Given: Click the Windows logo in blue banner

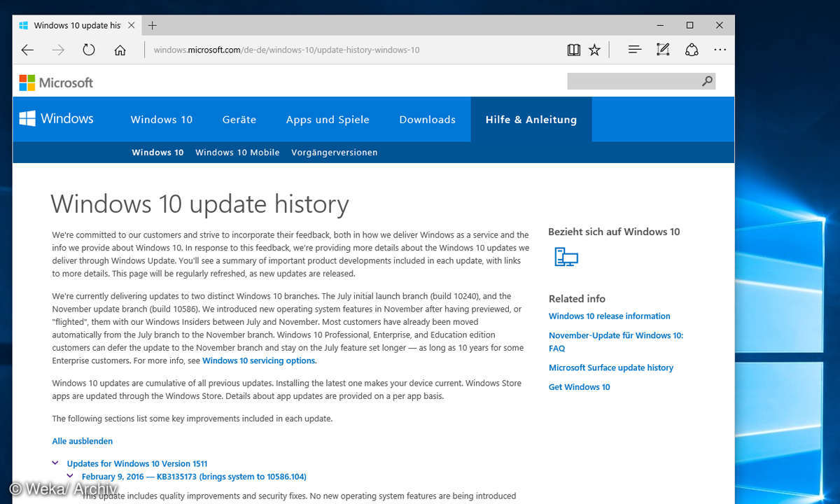Looking at the screenshot, I should 56,118.
